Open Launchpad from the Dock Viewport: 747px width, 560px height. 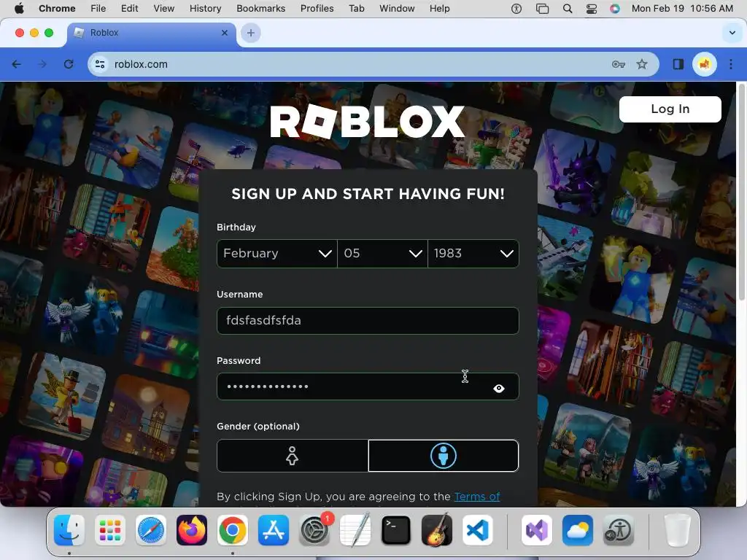[110, 530]
